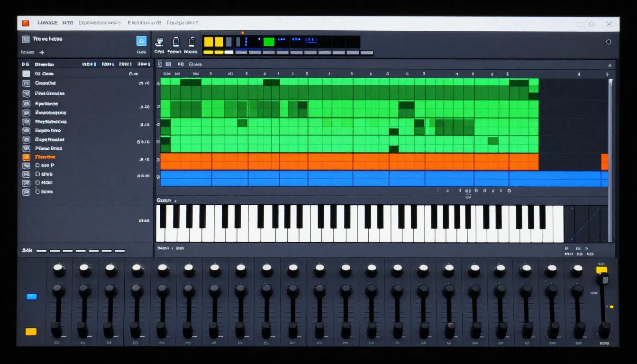Expand the last track in the track list
637x364 pixels.
click(26, 192)
